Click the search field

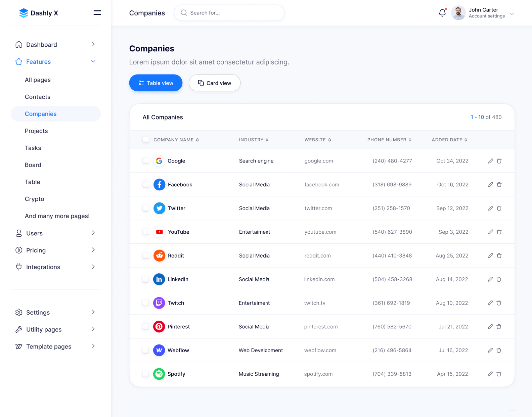click(229, 13)
